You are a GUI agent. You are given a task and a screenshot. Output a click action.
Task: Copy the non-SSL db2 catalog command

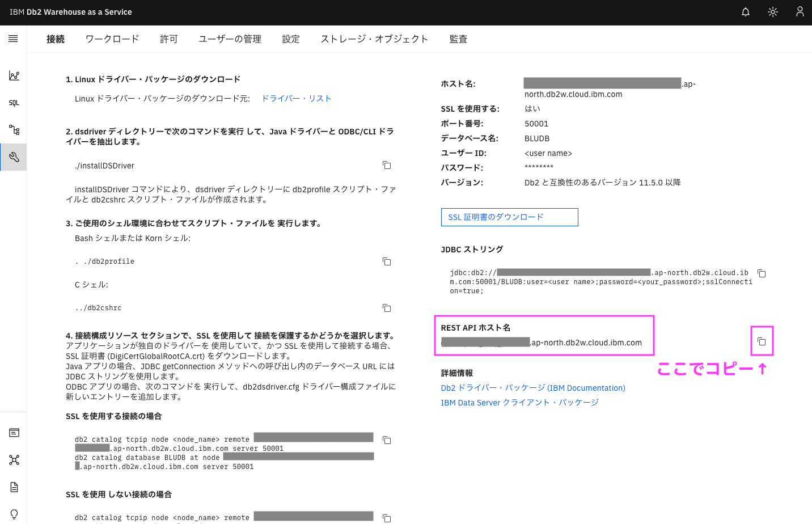[387, 518]
